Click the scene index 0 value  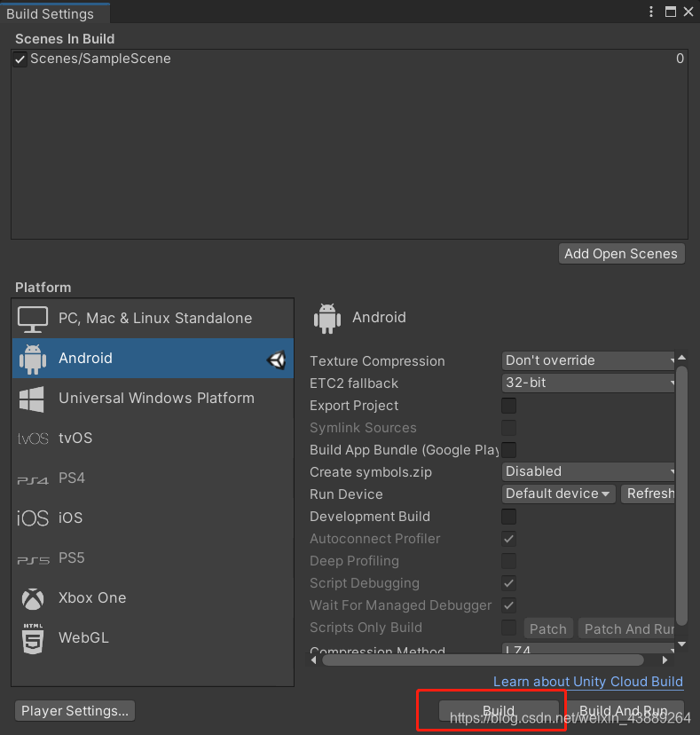tap(680, 59)
